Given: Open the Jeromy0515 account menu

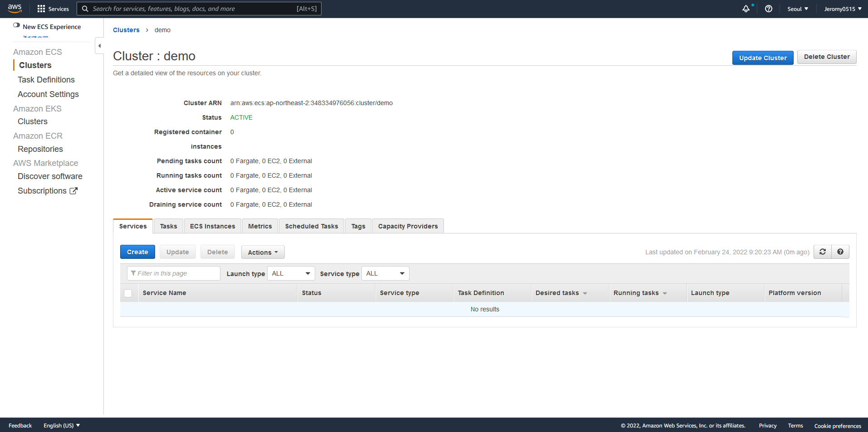Looking at the screenshot, I should click(843, 9).
